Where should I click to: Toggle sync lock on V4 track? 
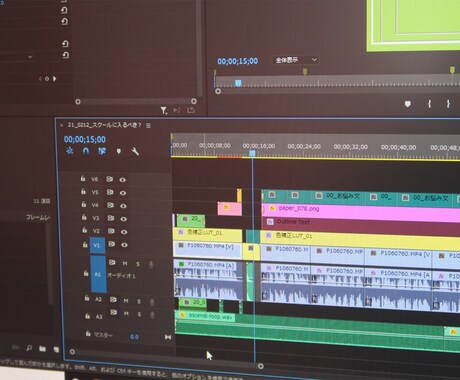110,205
